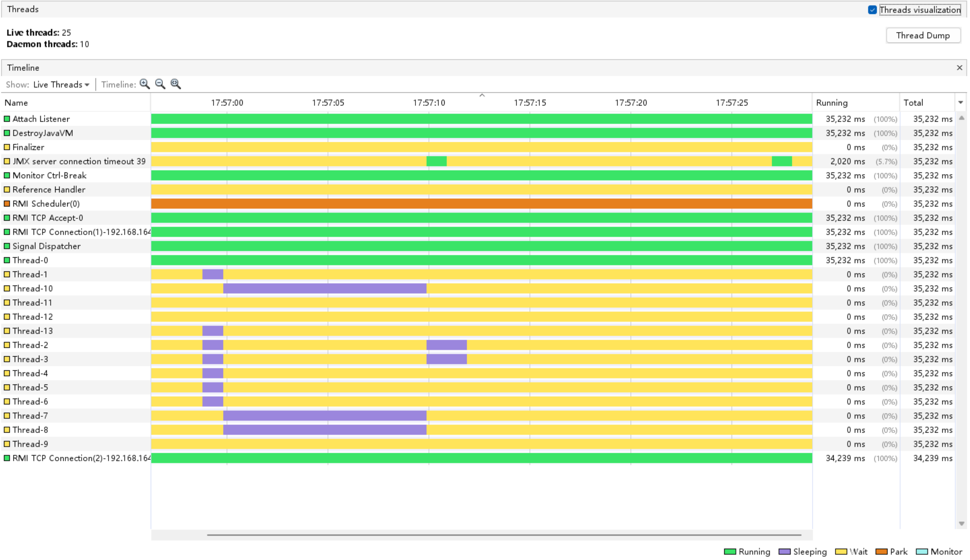The width and height of the screenshot is (970, 560).
Task: Select the Signal Dispatcher thread row
Action: pos(478,246)
